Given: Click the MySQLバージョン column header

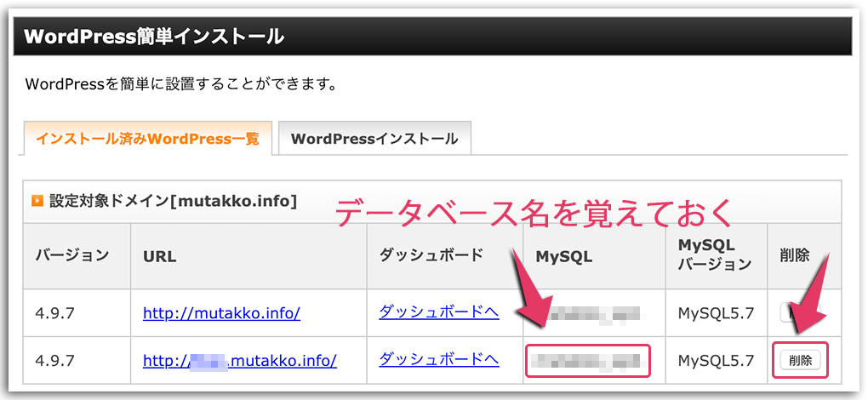Looking at the screenshot, I should pos(717,256).
